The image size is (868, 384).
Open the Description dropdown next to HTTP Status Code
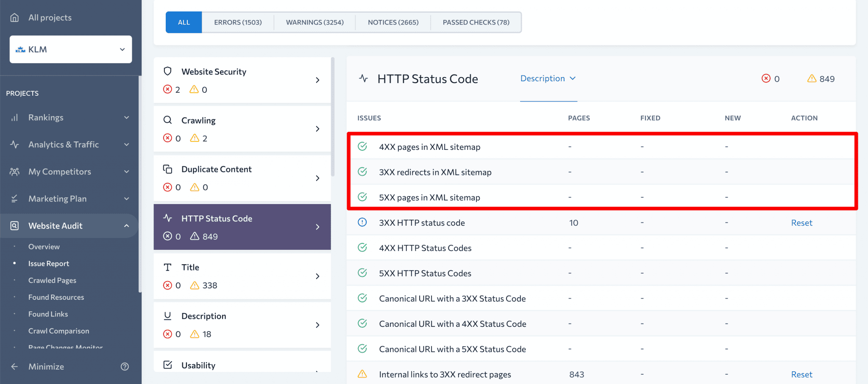[x=548, y=78]
